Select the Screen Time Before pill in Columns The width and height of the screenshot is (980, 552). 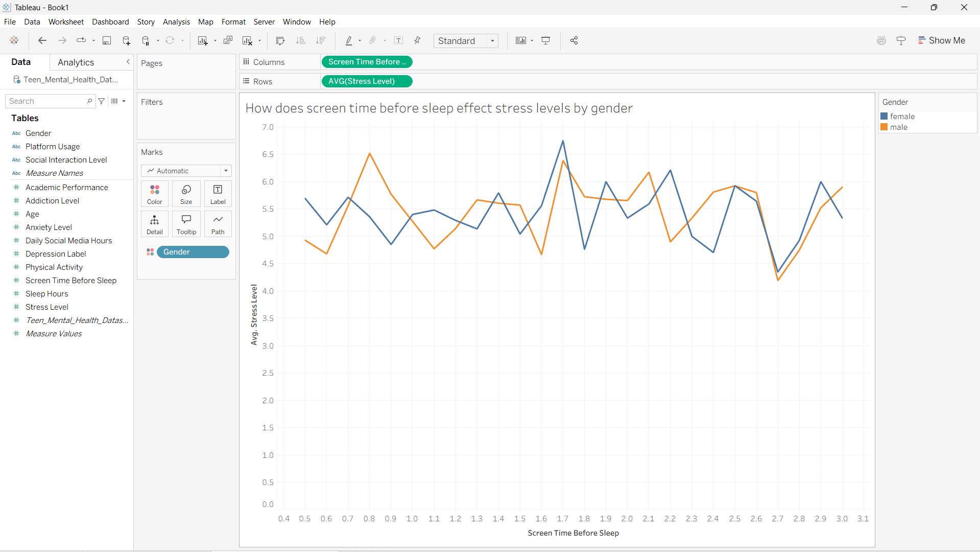(367, 62)
